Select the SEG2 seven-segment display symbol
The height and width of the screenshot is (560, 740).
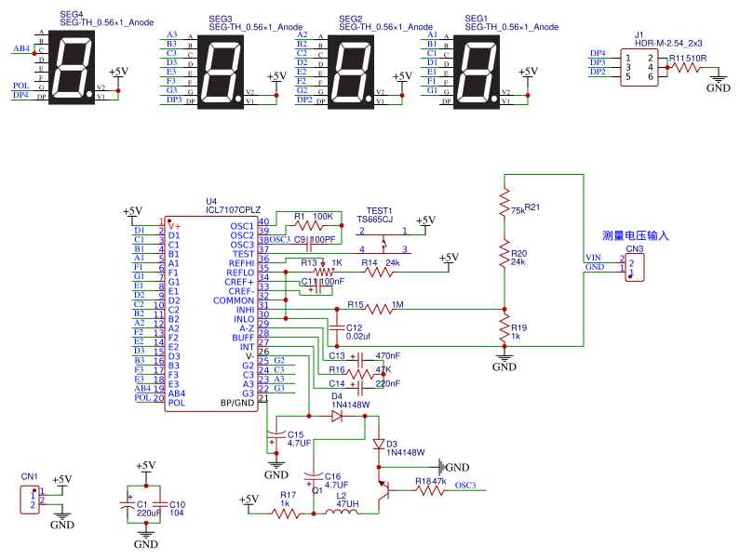pos(351,72)
